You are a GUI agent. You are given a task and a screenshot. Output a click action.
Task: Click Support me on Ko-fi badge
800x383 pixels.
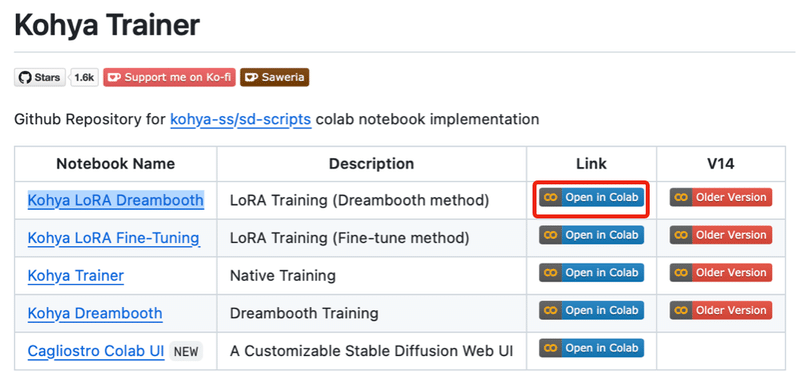(169, 78)
